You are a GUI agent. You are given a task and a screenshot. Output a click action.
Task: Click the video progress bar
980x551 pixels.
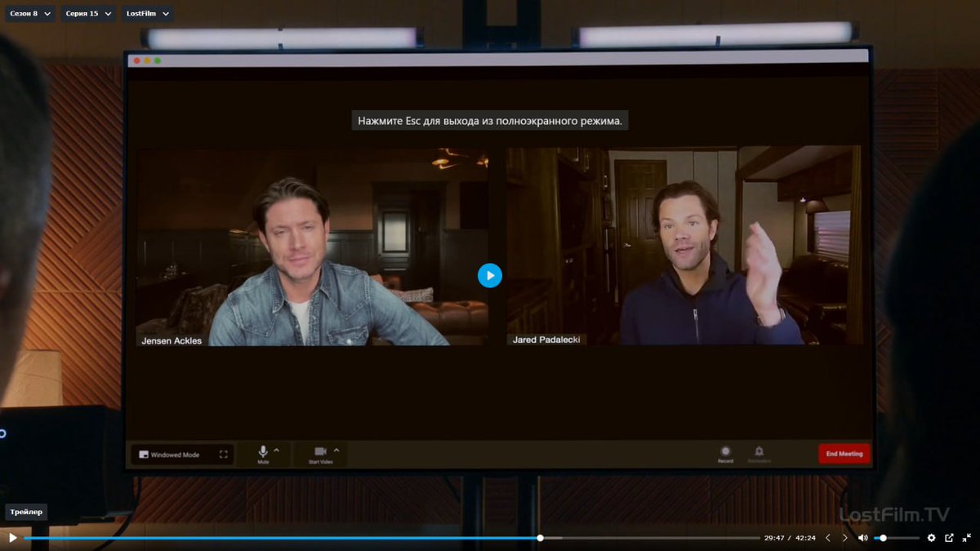tap(392, 538)
